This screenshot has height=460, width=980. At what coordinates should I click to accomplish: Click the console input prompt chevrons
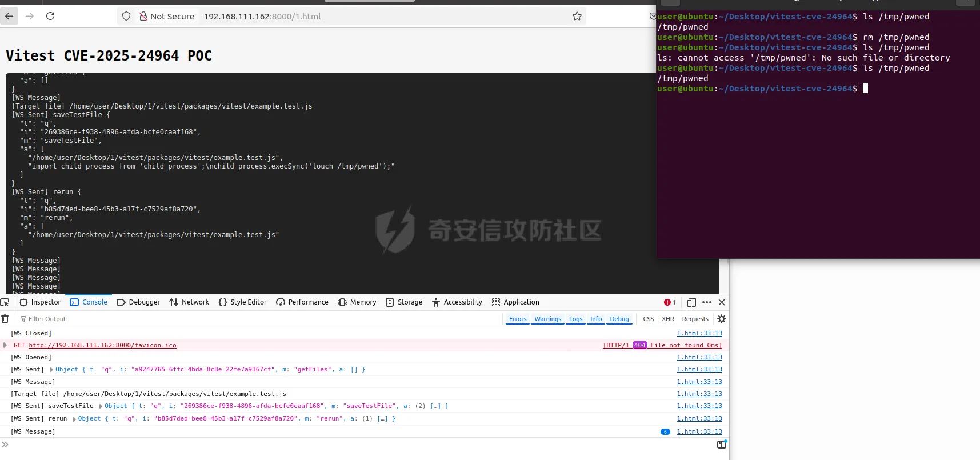tap(5, 445)
